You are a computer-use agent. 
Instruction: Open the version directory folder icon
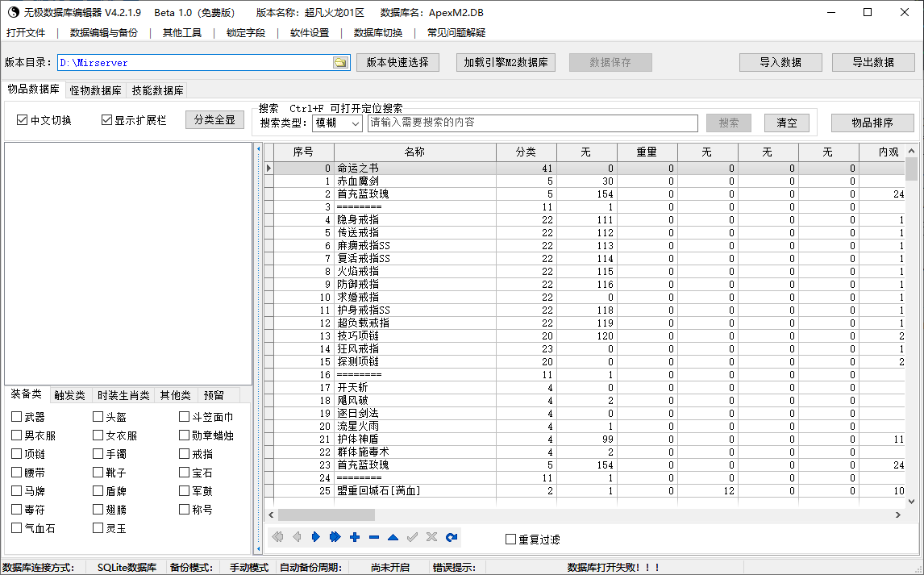click(x=339, y=62)
